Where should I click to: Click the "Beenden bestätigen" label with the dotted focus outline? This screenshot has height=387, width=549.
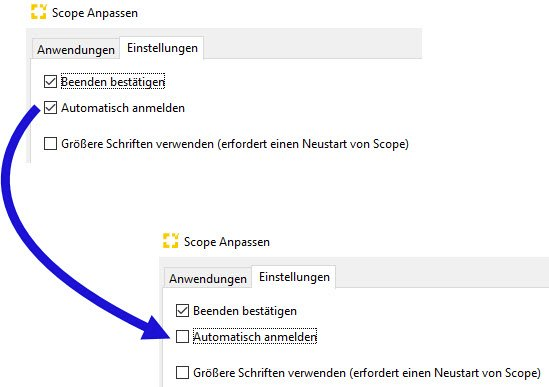113,82
